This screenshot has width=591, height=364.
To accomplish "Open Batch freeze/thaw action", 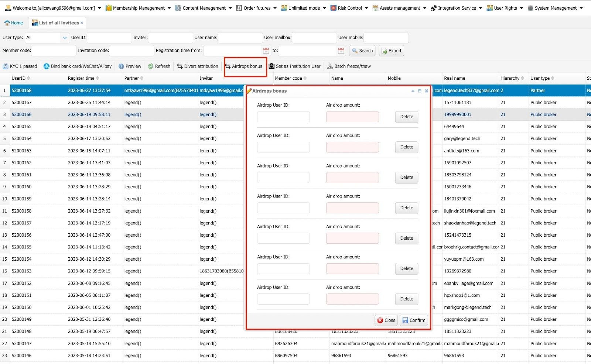I will 349,66.
